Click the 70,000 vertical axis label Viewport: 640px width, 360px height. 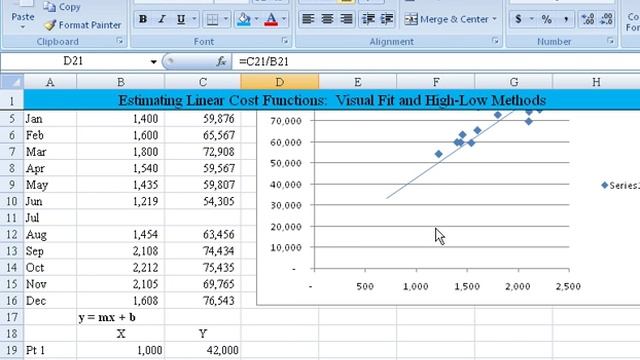[286, 121]
